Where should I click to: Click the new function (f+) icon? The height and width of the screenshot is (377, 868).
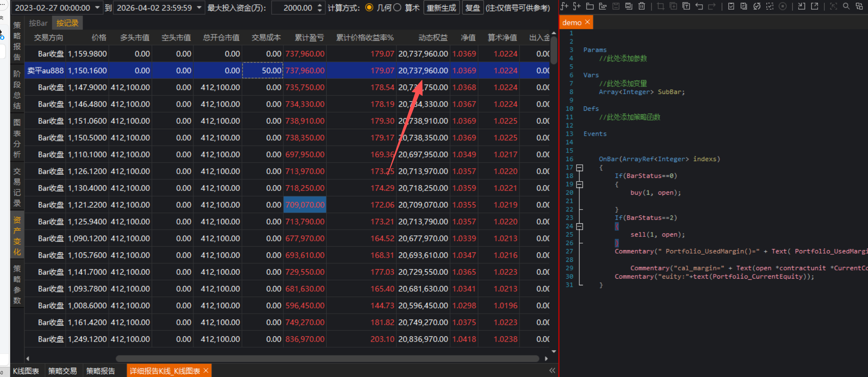(564, 6)
